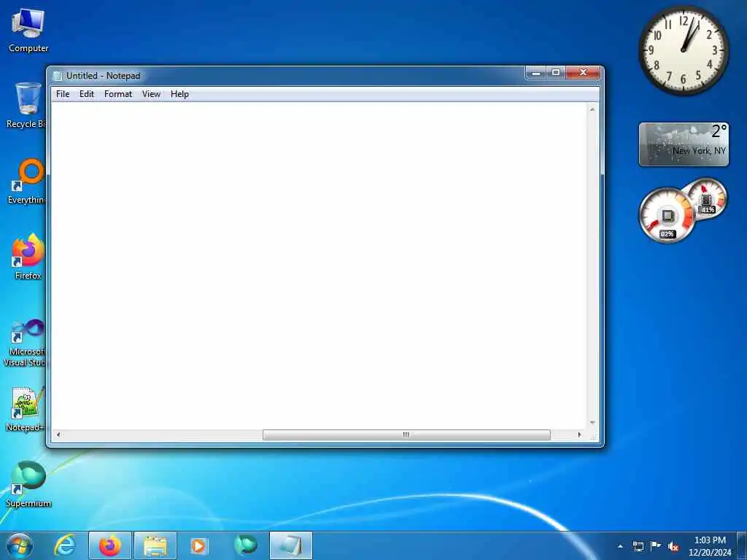Click the network tray icon

tap(638, 546)
